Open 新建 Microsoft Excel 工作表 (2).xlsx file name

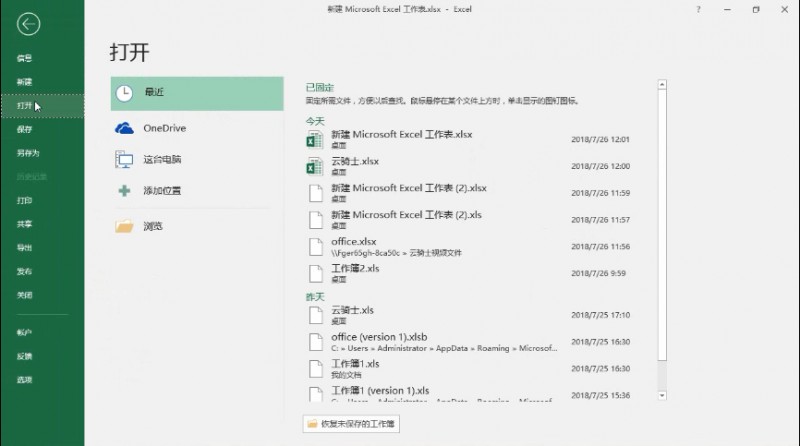click(409, 188)
